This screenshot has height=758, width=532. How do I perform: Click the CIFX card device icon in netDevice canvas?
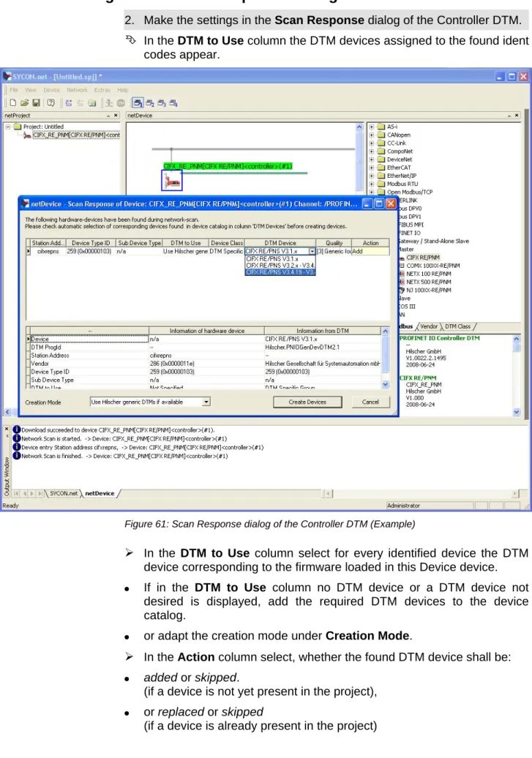point(172,181)
